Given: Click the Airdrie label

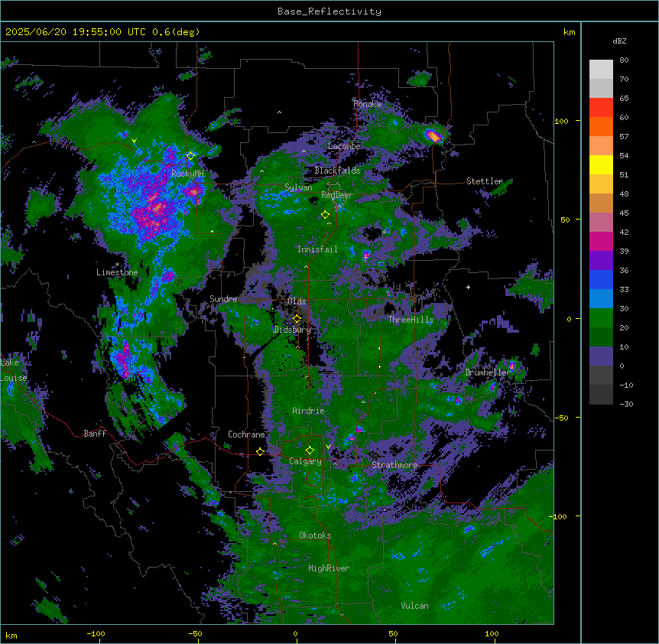Looking at the screenshot, I should pyautogui.click(x=309, y=411).
